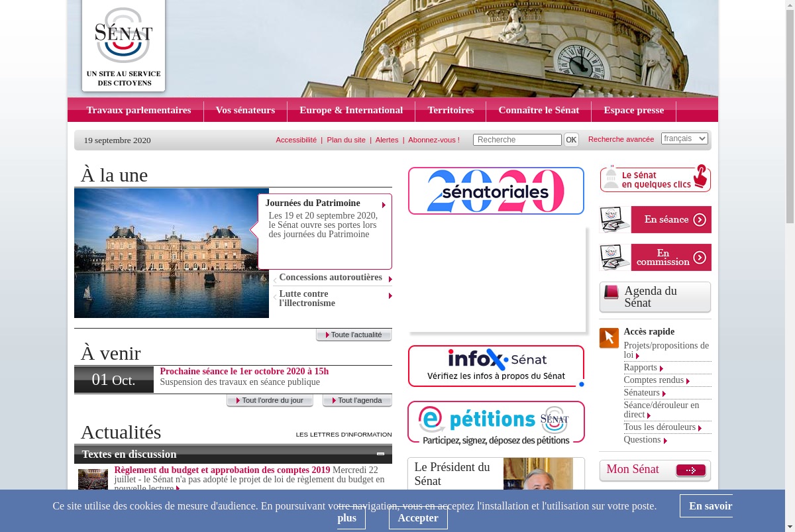795x532 pixels.
Task: Click the circled arrow on 'En séance'
Action: point(700,220)
